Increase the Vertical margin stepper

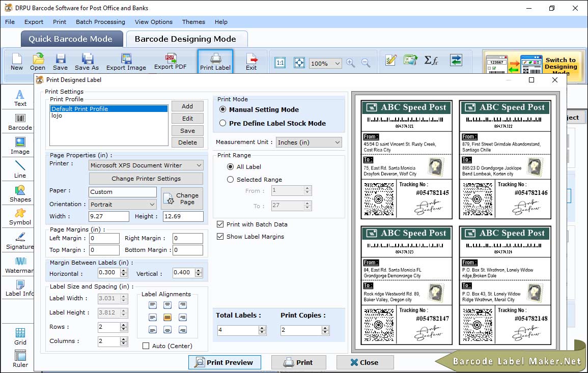coord(199,270)
